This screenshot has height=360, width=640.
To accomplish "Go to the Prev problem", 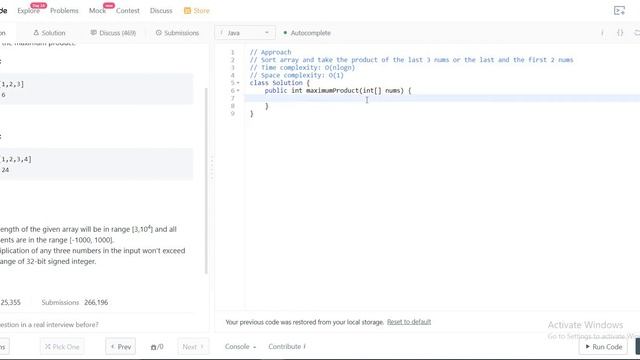I will [120, 347].
